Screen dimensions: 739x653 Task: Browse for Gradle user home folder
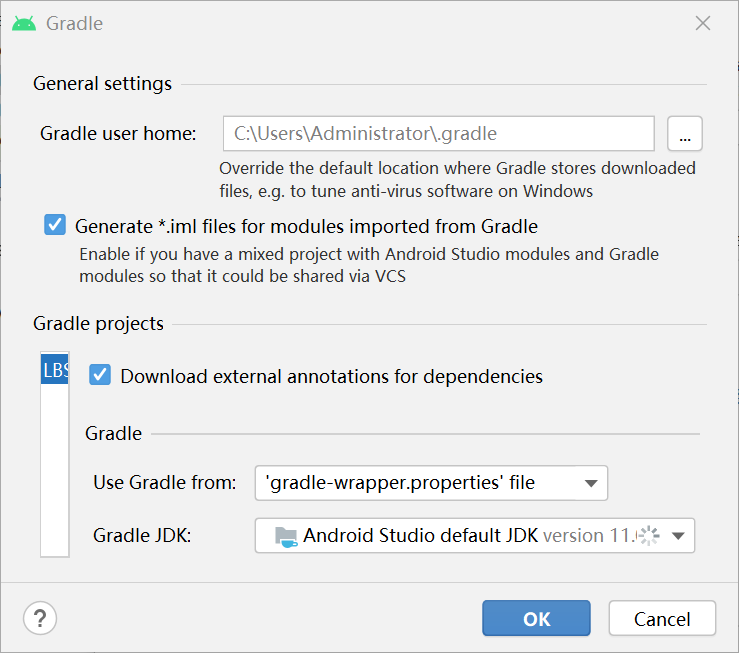coord(685,134)
